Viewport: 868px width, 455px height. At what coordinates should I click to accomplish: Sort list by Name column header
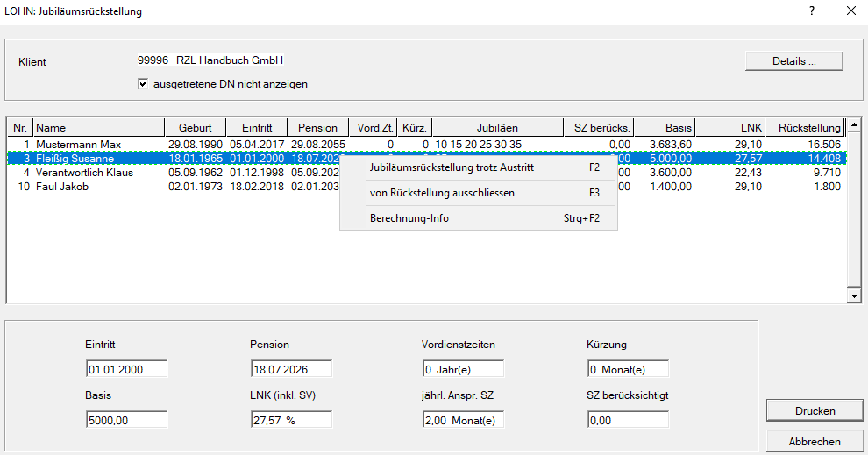point(98,128)
